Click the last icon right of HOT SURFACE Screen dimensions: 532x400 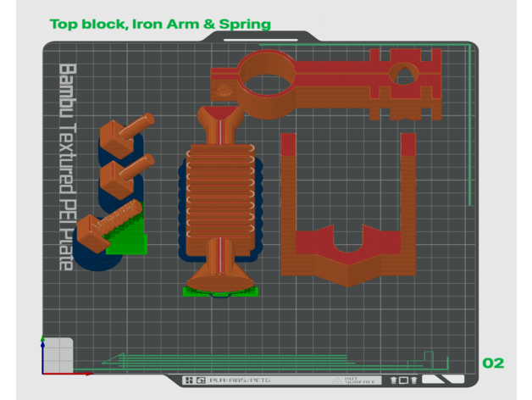pyautogui.click(x=413, y=381)
